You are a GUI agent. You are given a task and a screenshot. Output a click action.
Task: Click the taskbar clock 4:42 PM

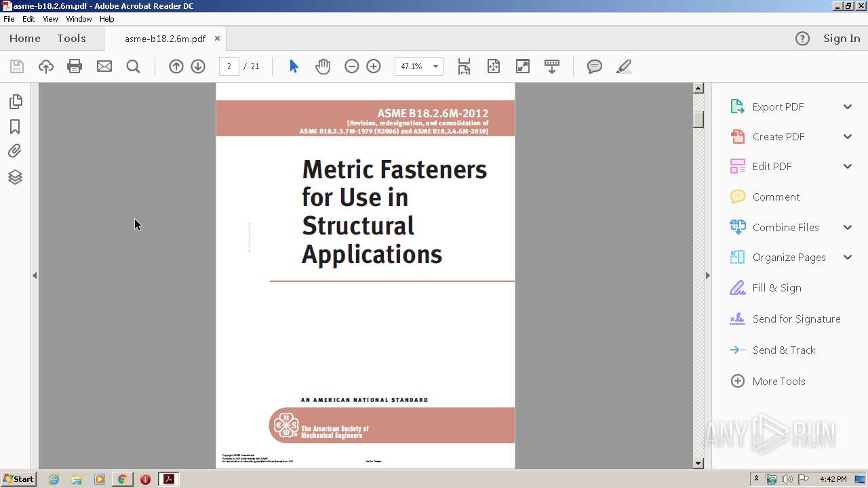coord(833,479)
